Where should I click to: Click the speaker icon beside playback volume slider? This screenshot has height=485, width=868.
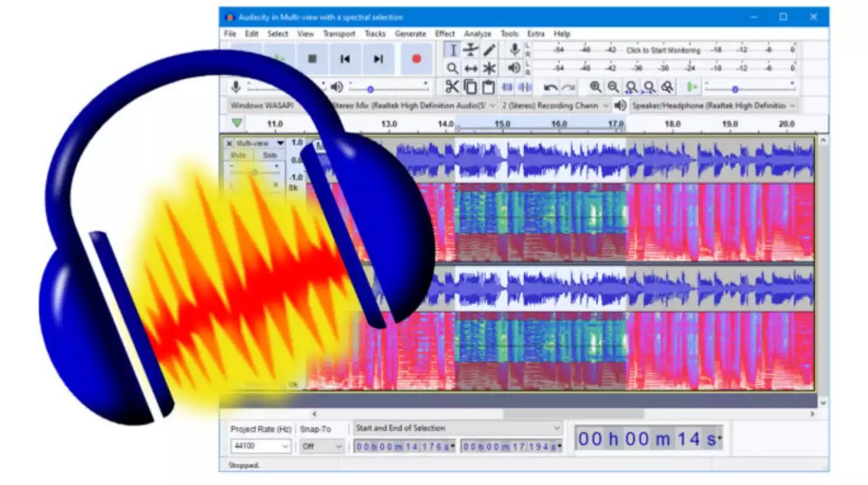[x=337, y=87]
